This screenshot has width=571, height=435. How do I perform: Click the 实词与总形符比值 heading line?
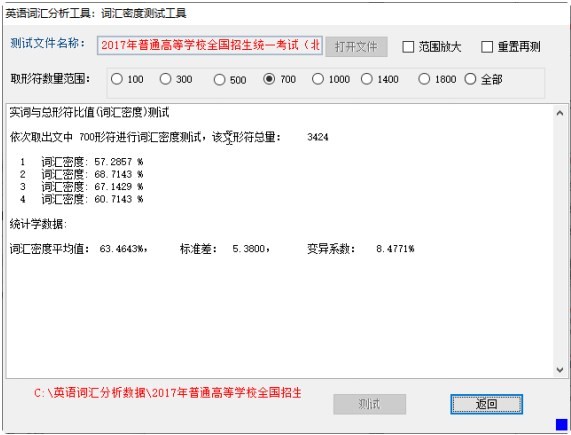[x=89, y=112]
